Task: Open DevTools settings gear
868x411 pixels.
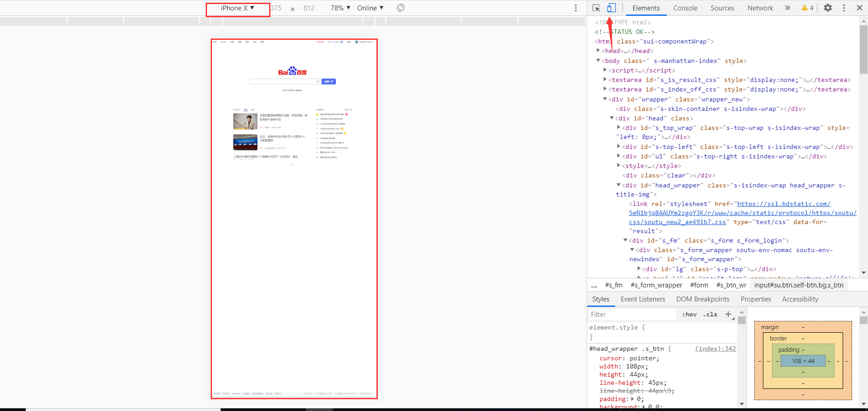Action: (x=828, y=8)
